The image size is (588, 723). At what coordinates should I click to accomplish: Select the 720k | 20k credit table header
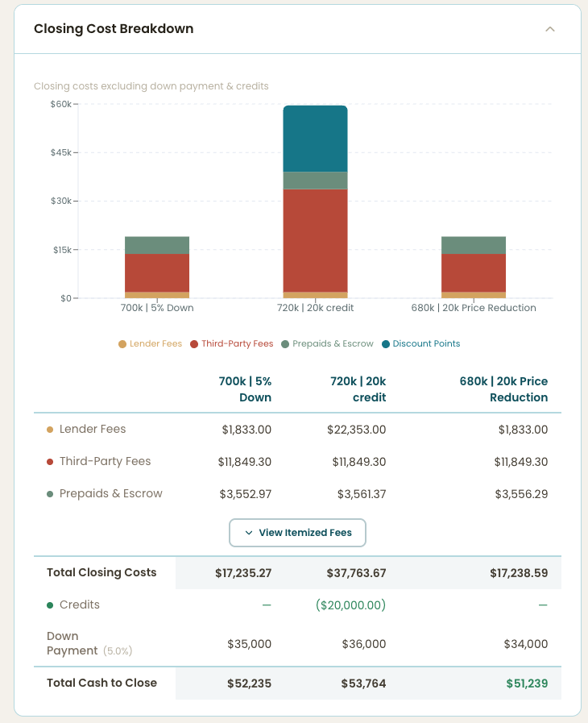pyautogui.click(x=358, y=389)
